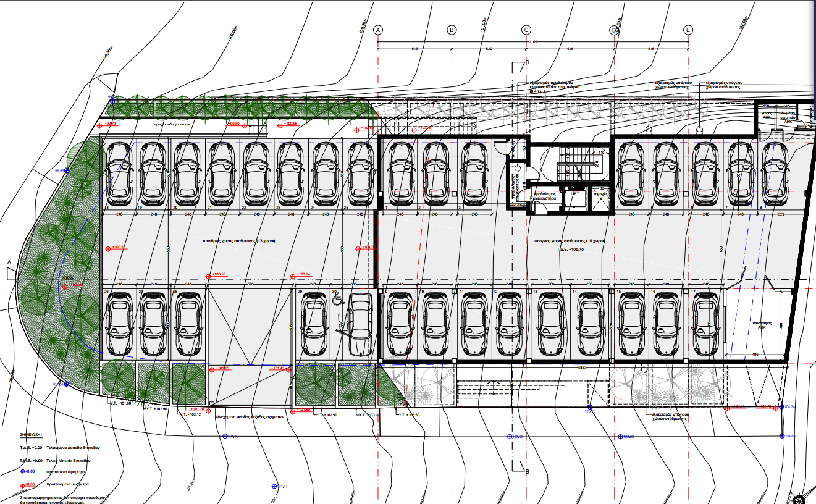Click the parking space number 22
Image resolution: width=816 pixels, height=504 pixels.
pyautogui.click(x=244, y=208)
